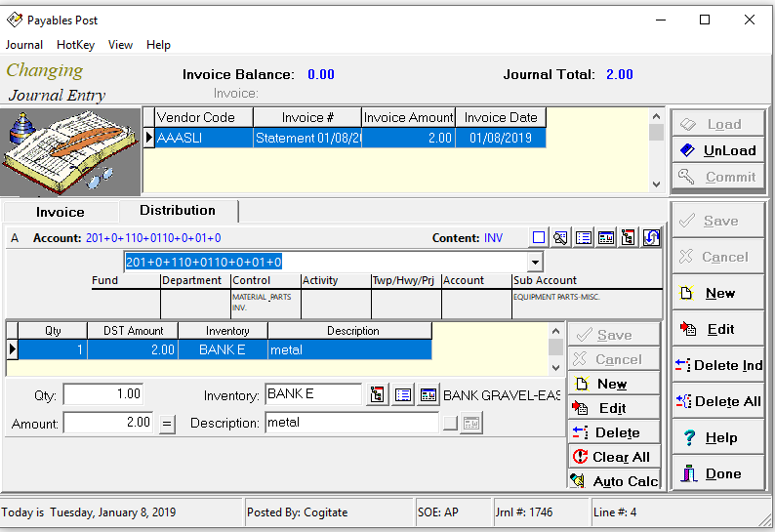This screenshot has height=532, width=775.
Task: Click the distribution Edit button
Action: (x=614, y=408)
